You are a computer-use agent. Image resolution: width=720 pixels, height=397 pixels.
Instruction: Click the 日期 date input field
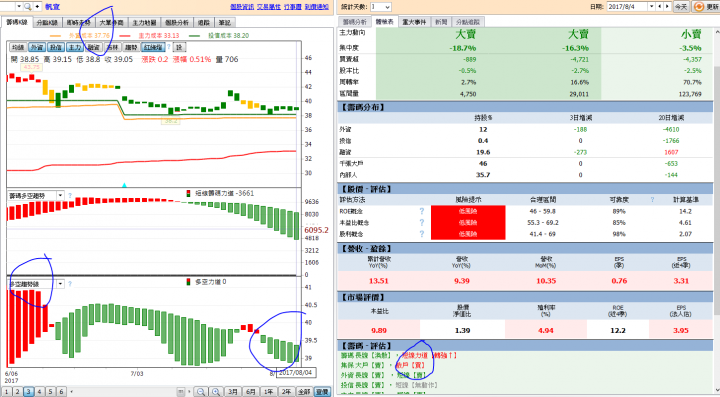coord(628,6)
